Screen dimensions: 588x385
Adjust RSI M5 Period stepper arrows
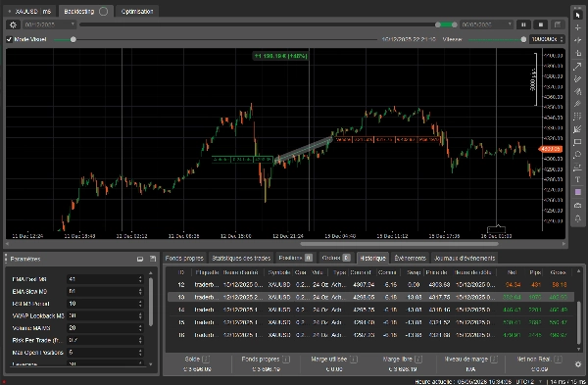coord(140,304)
